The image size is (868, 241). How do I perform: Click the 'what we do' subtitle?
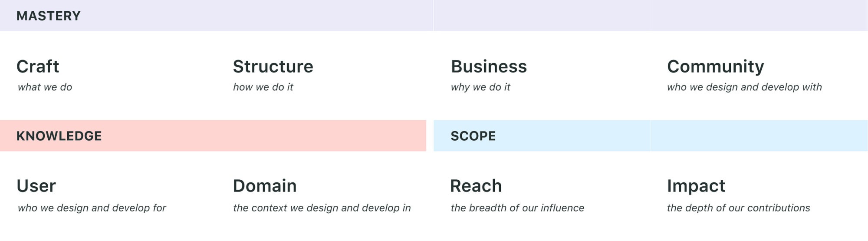[x=45, y=87]
